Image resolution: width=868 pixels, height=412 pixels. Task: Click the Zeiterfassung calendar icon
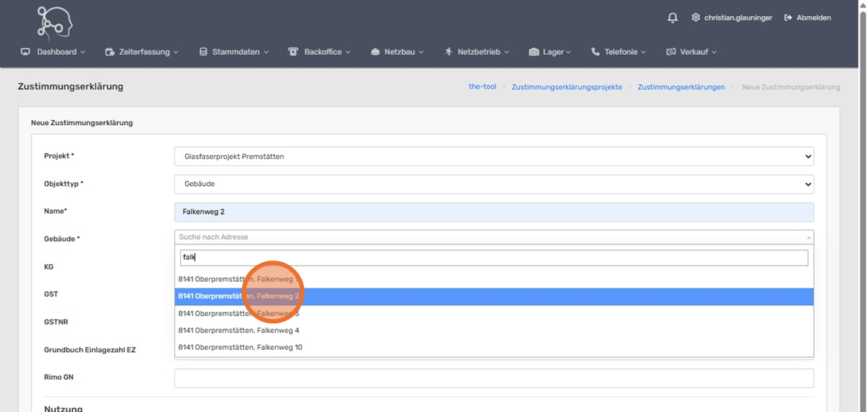click(x=110, y=52)
